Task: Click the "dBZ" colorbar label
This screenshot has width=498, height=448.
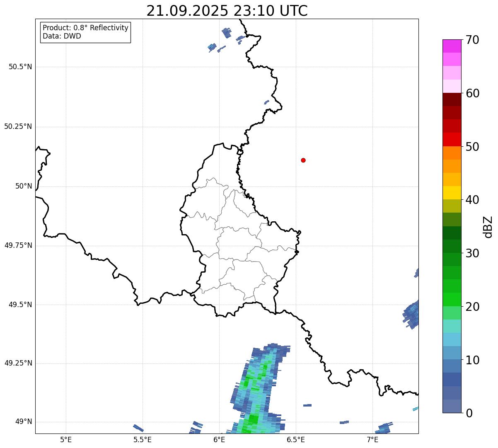Action: 488,227
